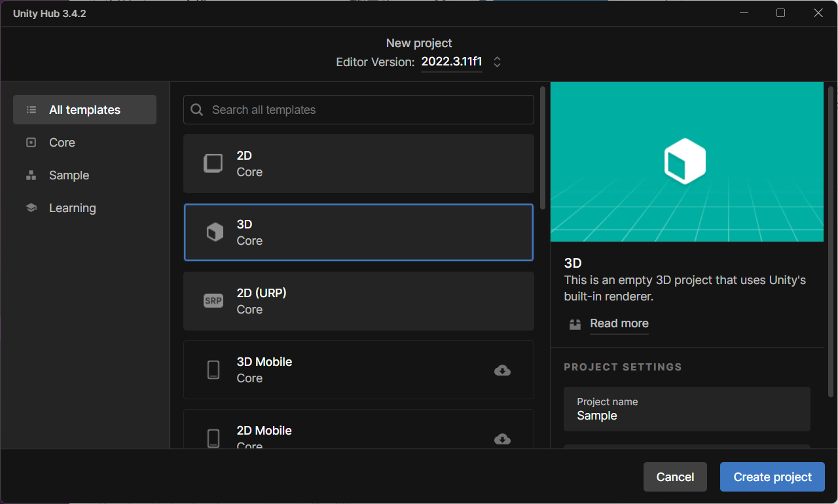Click the Create project button

[x=772, y=477]
